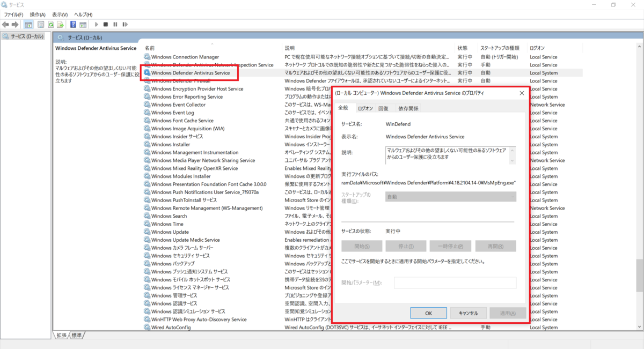Click the 一時停止(P) button
Viewport: 644px width, 349px height.
pos(450,246)
